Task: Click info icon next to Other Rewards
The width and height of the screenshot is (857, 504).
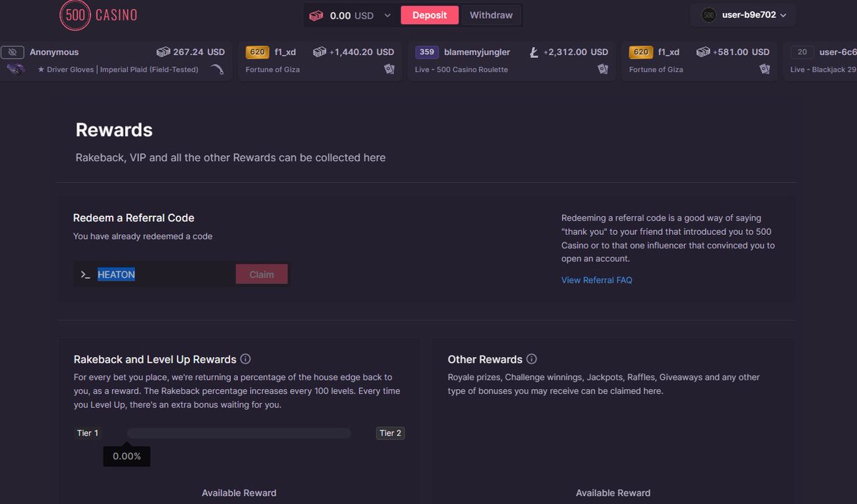Action: (x=531, y=359)
